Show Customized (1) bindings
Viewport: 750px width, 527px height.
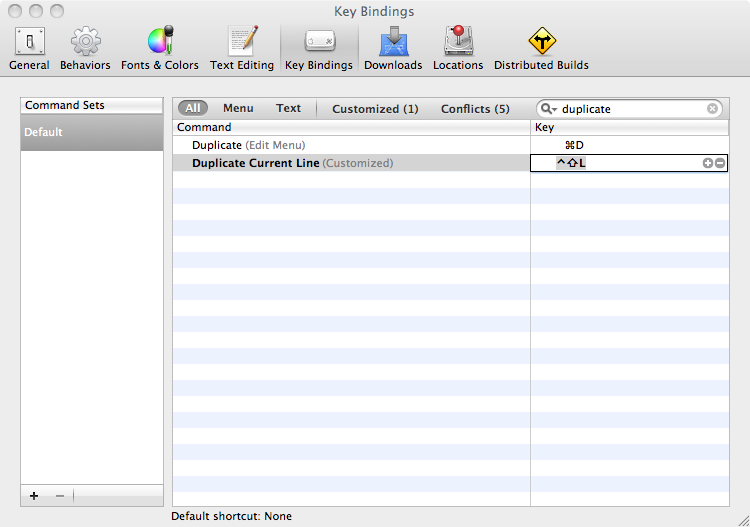click(375, 109)
